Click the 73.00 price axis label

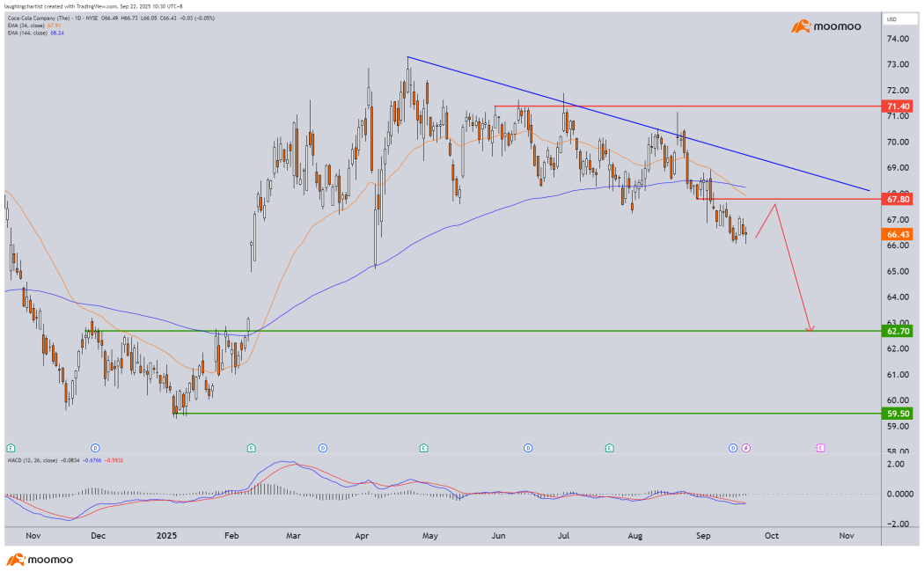point(898,65)
